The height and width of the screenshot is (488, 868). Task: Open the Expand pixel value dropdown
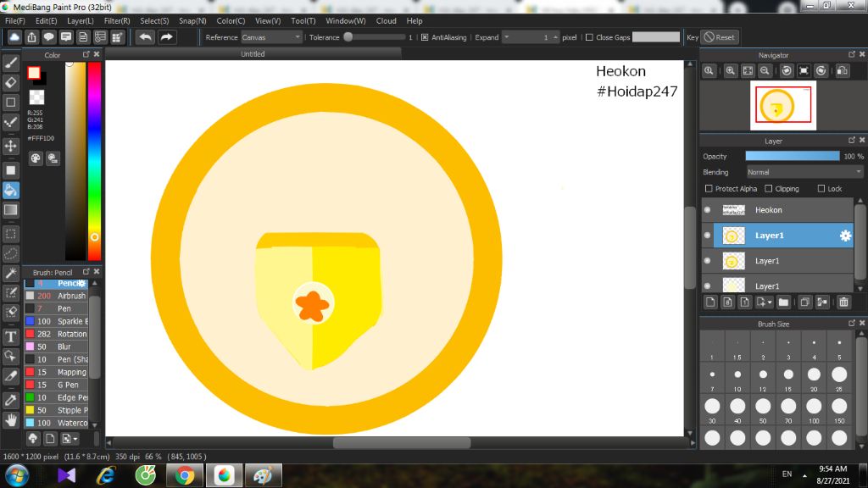(x=506, y=37)
